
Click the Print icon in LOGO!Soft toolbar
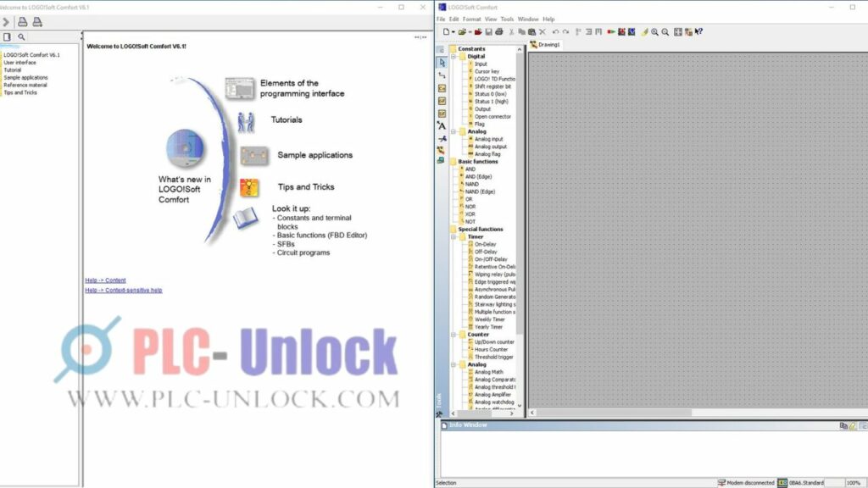(498, 32)
